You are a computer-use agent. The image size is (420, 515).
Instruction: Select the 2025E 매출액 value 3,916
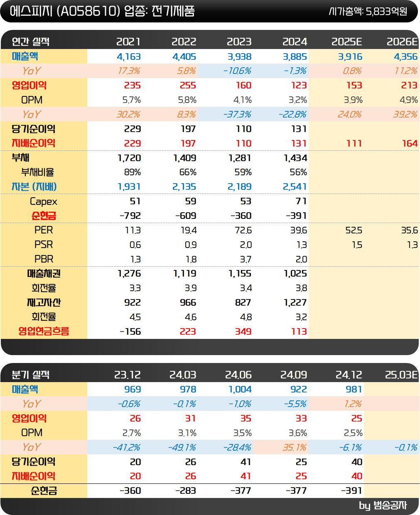click(350, 56)
